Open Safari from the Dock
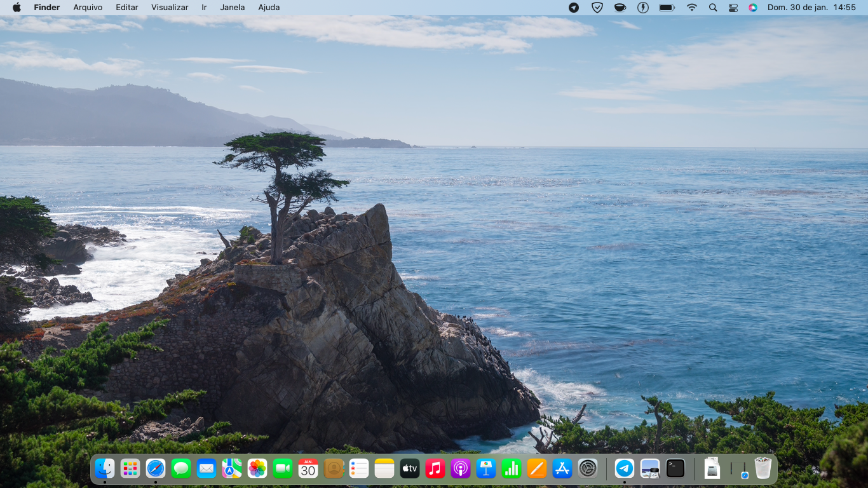The height and width of the screenshot is (488, 868). [156, 469]
